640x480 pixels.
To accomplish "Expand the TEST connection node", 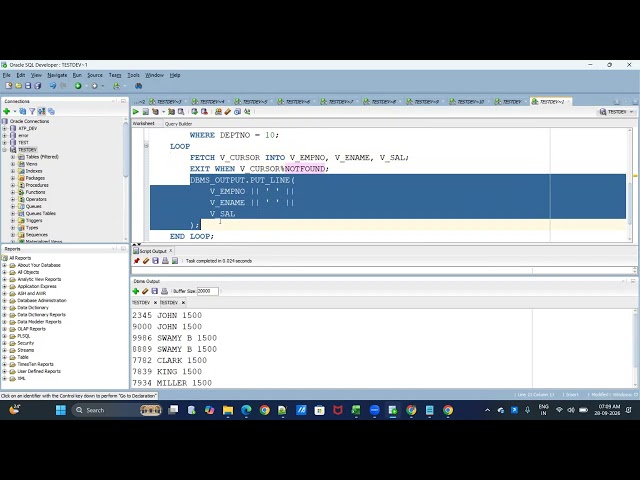I will (5, 142).
